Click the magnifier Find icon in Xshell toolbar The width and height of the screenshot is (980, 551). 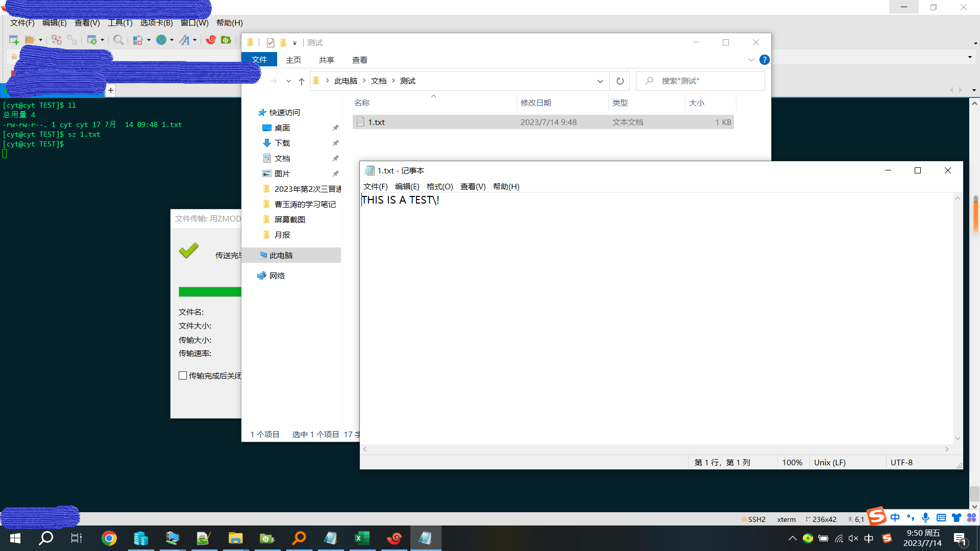(118, 40)
